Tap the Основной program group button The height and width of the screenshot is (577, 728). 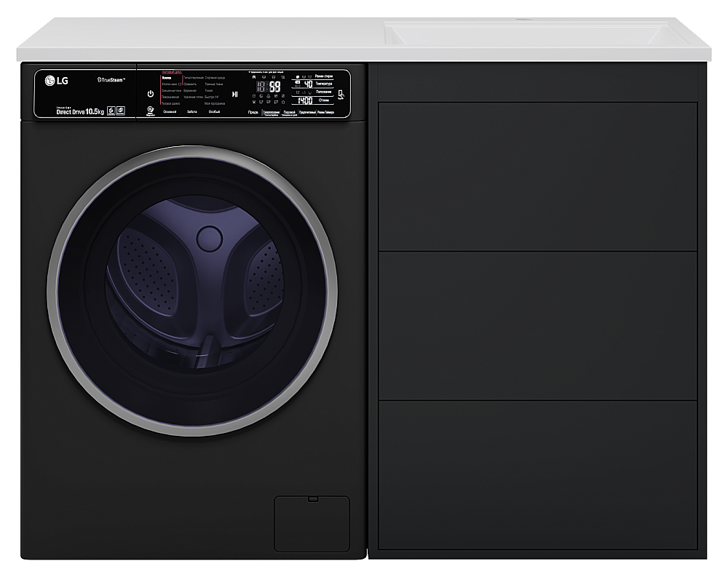coord(170,111)
